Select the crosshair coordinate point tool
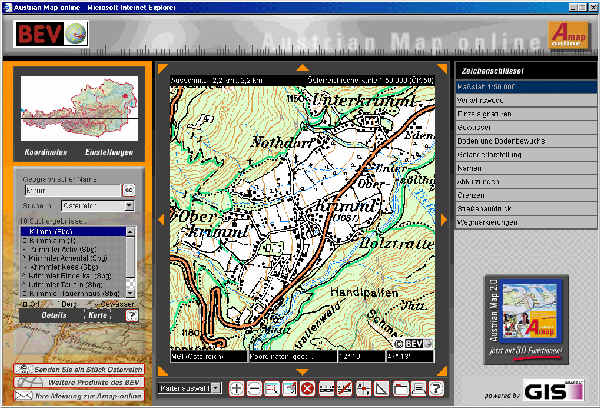This screenshot has height=408, width=600. tap(363, 388)
